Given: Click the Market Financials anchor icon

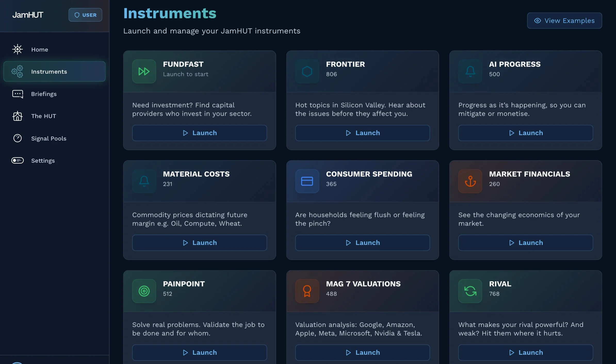Looking at the screenshot, I should (x=470, y=181).
